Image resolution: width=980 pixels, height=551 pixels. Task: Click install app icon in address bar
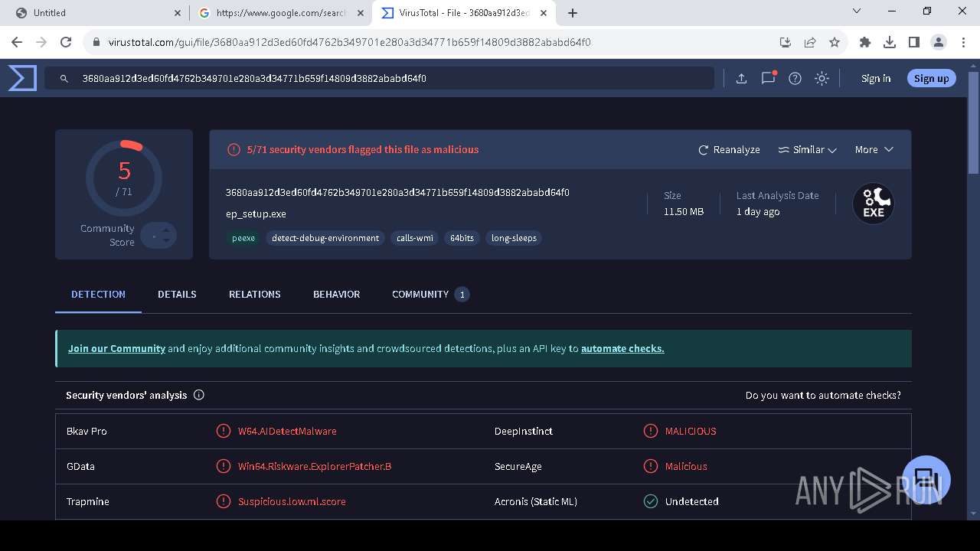tap(786, 42)
